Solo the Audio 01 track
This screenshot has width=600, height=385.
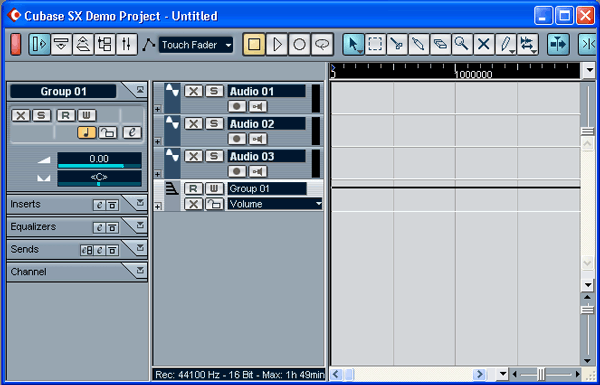click(215, 91)
